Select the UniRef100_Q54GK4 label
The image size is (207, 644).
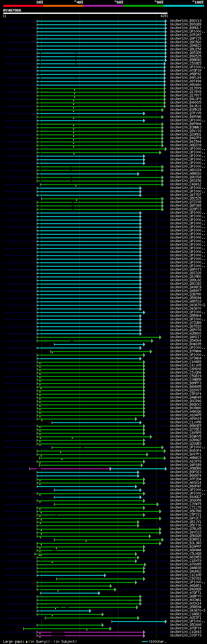tap(186, 341)
